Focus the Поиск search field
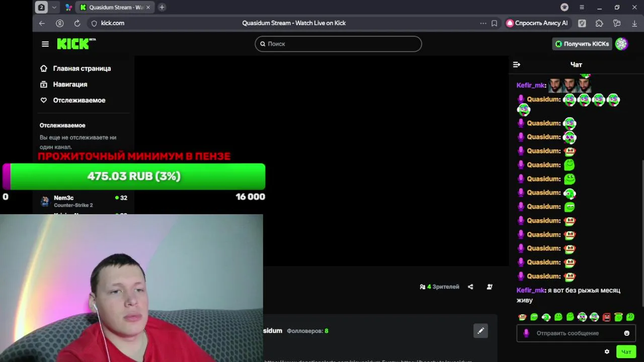Screen dimensions: 644x362 click(338, 44)
